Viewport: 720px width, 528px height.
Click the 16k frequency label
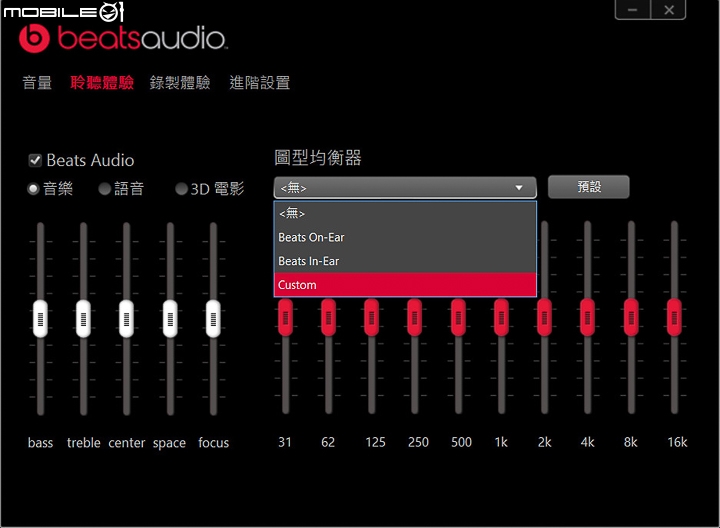(x=677, y=442)
